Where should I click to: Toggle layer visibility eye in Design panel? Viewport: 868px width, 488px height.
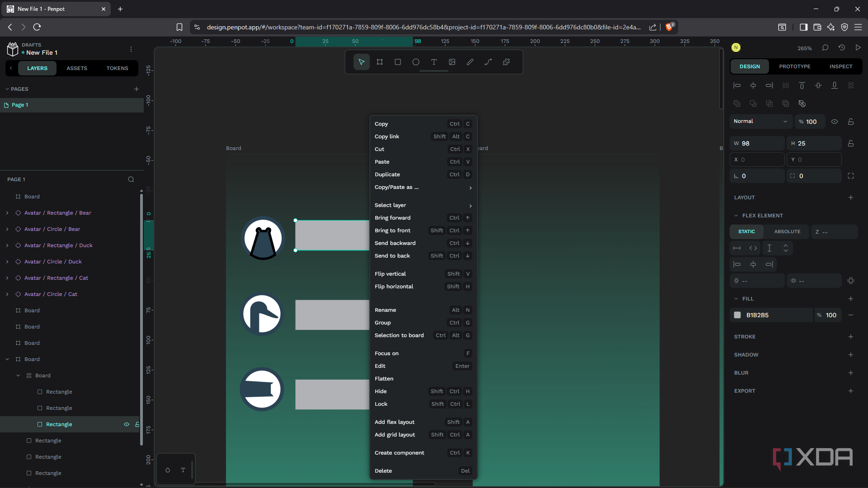coord(835,122)
